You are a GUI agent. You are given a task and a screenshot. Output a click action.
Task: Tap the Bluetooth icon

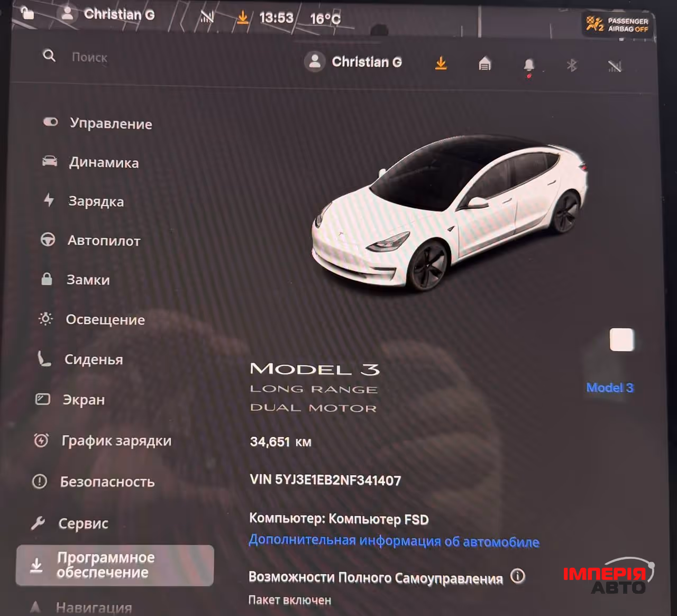click(572, 65)
